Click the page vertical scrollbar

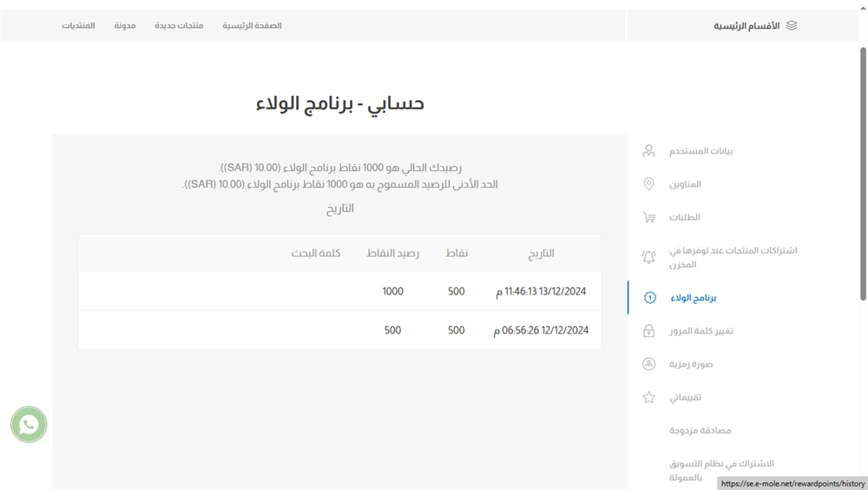pos(863,174)
